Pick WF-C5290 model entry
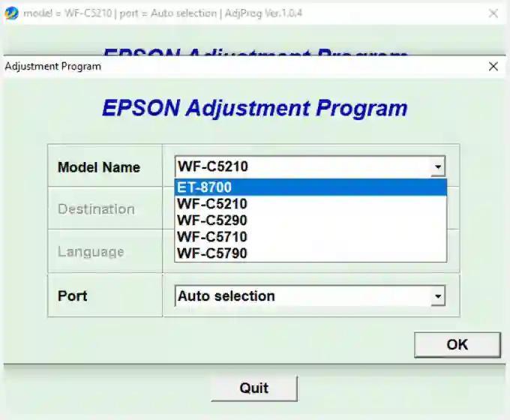 pos(310,220)
